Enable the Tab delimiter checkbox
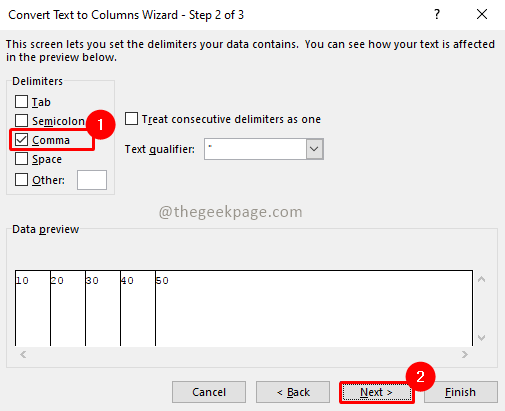The width and height of the screenshot is (505, 411). [21, 101]
